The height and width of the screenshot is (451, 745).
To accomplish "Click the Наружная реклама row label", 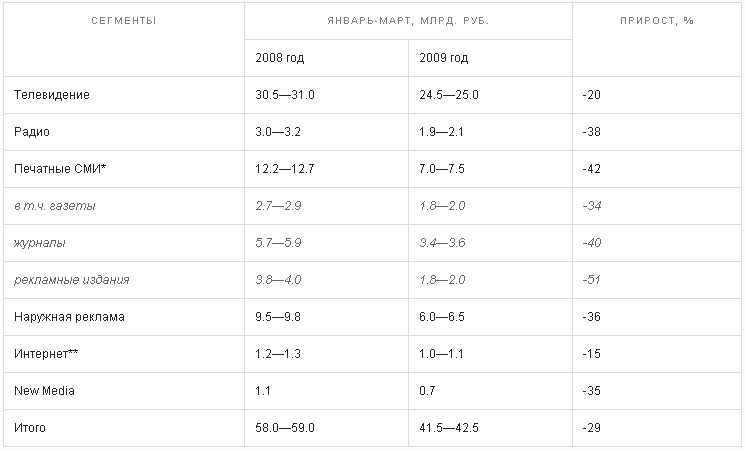I will coord(69,317).
